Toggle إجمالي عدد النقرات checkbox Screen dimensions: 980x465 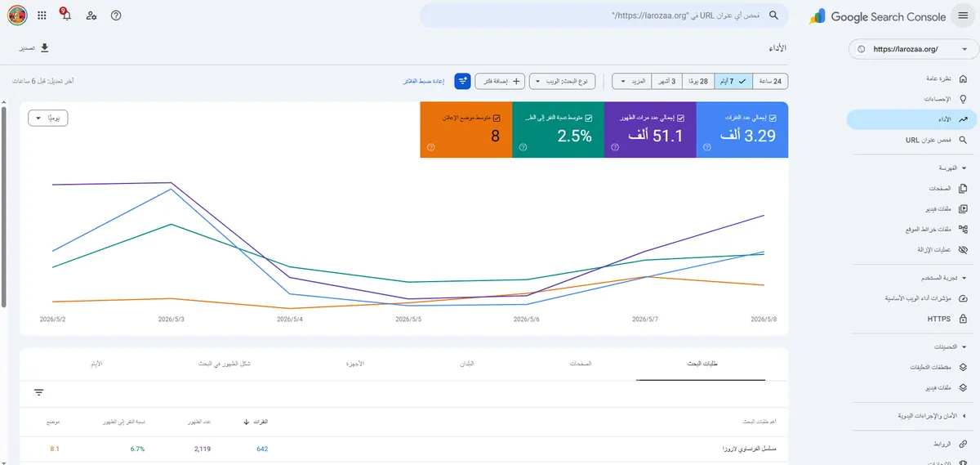click(x=773, y=118)
